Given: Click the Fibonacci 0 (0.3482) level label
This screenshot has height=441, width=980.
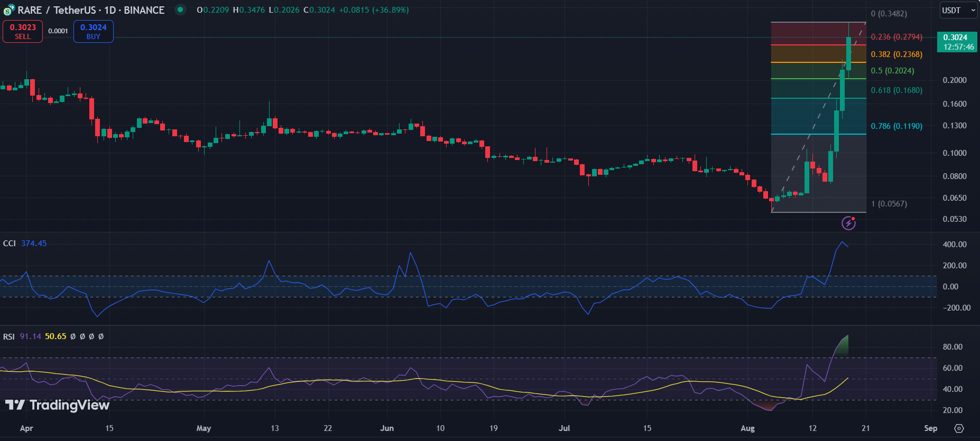Looking at the screenshot, I should click(x=889, y=14).
